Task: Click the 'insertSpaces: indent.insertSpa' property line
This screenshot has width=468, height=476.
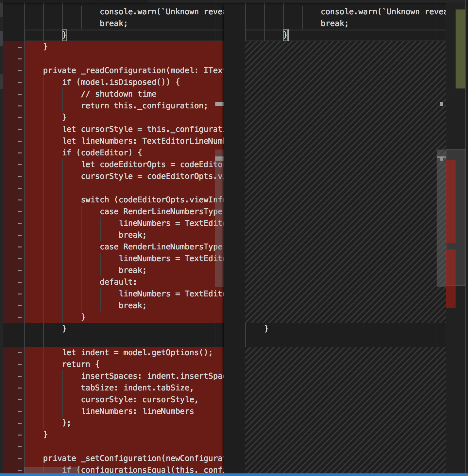Action: point(152,376)
